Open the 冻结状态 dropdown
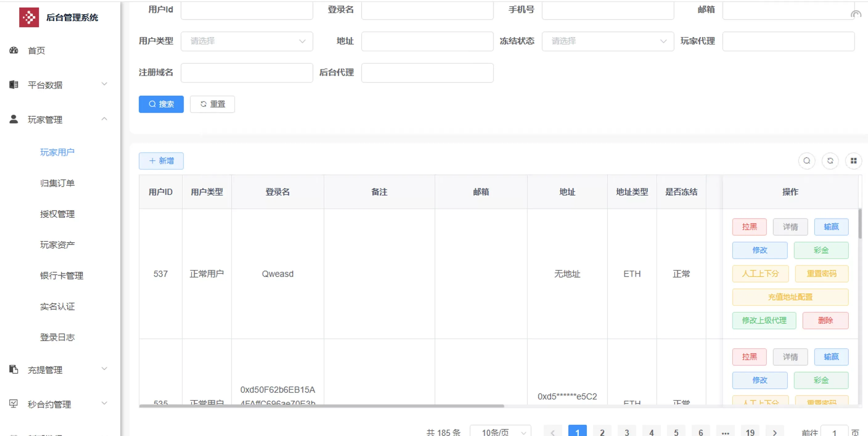Screen dimensions: 868x436 click(608, 41)
